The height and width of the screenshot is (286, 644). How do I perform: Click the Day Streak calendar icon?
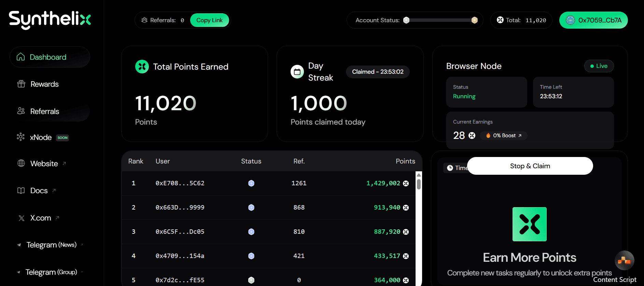point(297,72)
